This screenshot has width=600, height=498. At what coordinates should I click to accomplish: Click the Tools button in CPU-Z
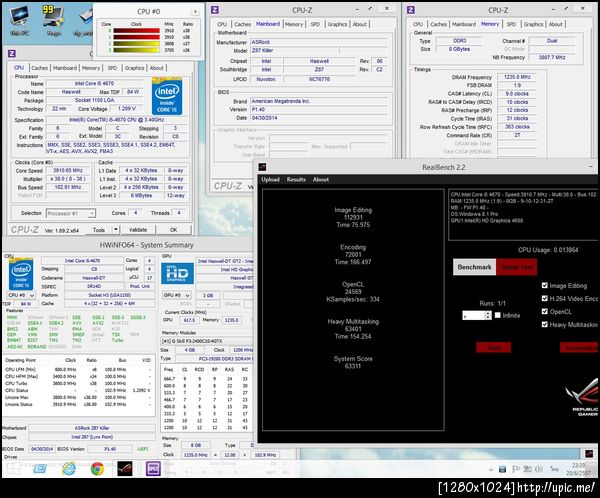(x=99, y=230)
